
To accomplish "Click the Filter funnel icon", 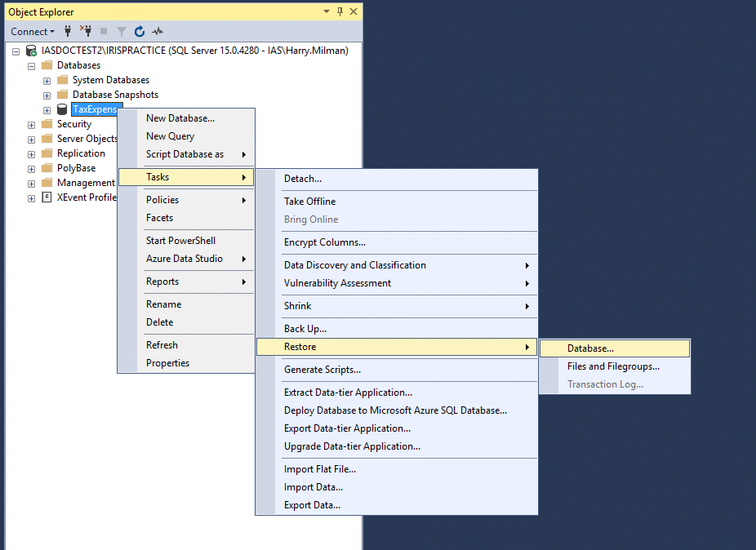I will (x=122, y=32).
